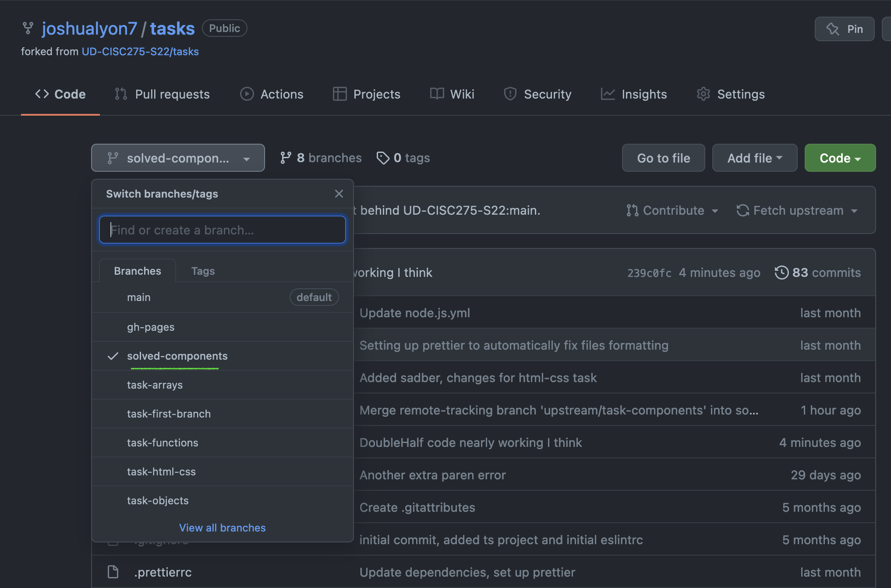This screenshot has width=891, height=588.
Task: Open the 8 branches link
Action: [321, 158]
